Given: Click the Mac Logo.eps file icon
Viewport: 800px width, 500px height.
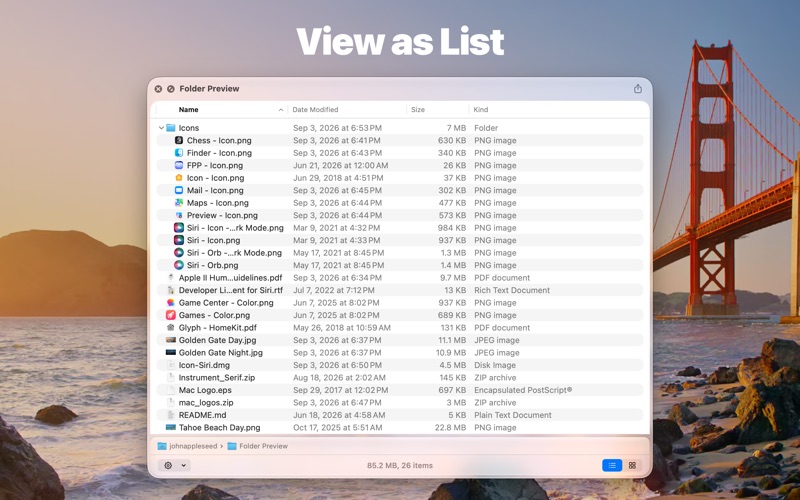Looking at the screenshot, I should point(171,390).
